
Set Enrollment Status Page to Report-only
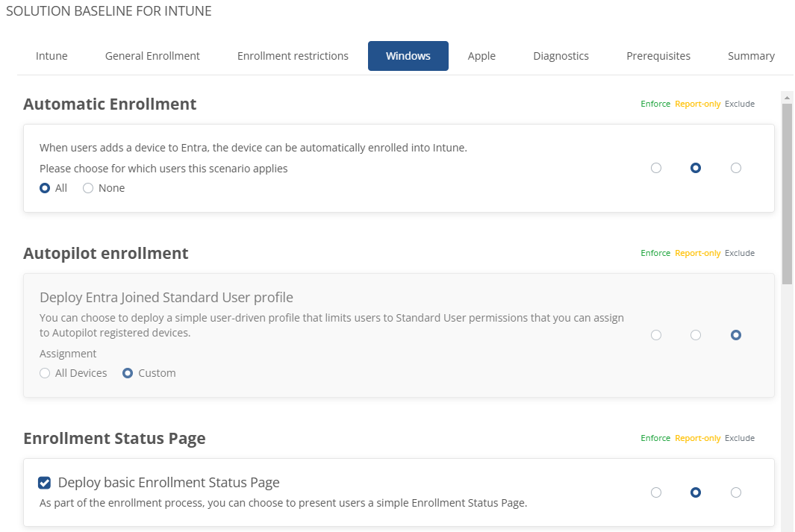point(696,492)
